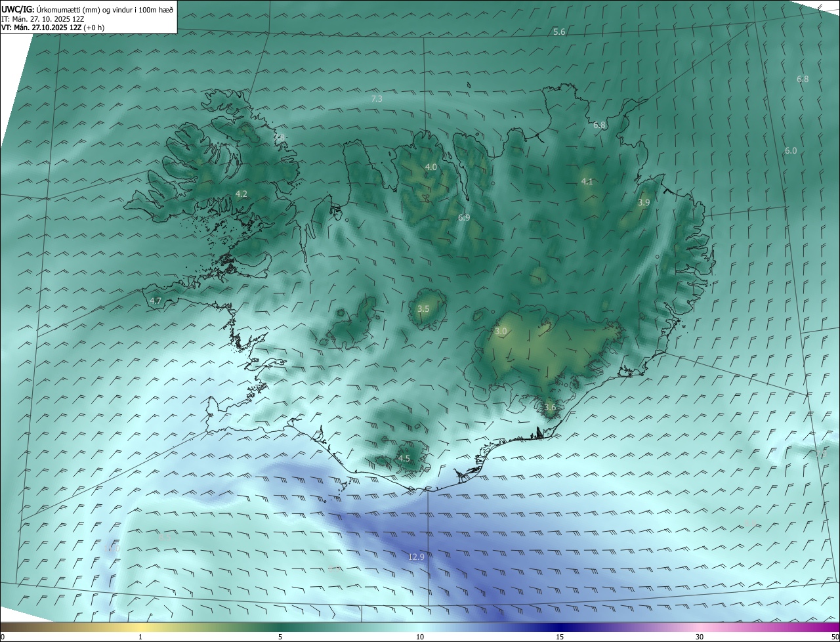Click the 4.5 value label
The image size is (840, 642).
click(404, 458)
